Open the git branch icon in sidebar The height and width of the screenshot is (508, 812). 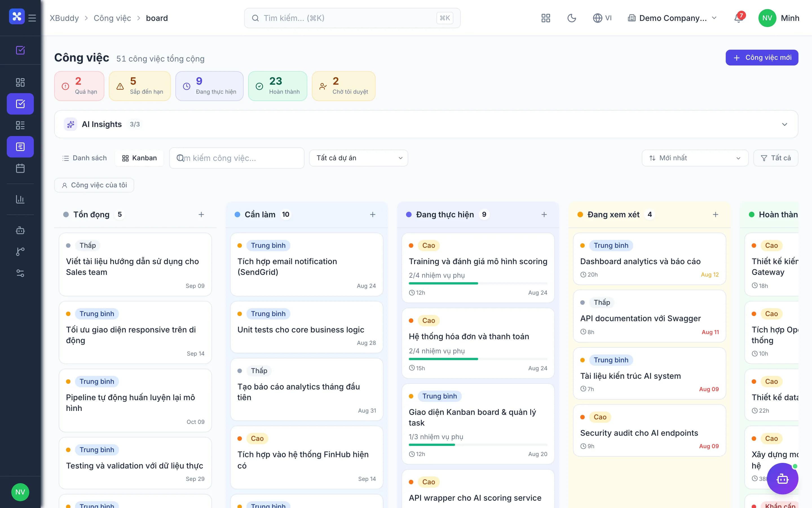(20, 252)
